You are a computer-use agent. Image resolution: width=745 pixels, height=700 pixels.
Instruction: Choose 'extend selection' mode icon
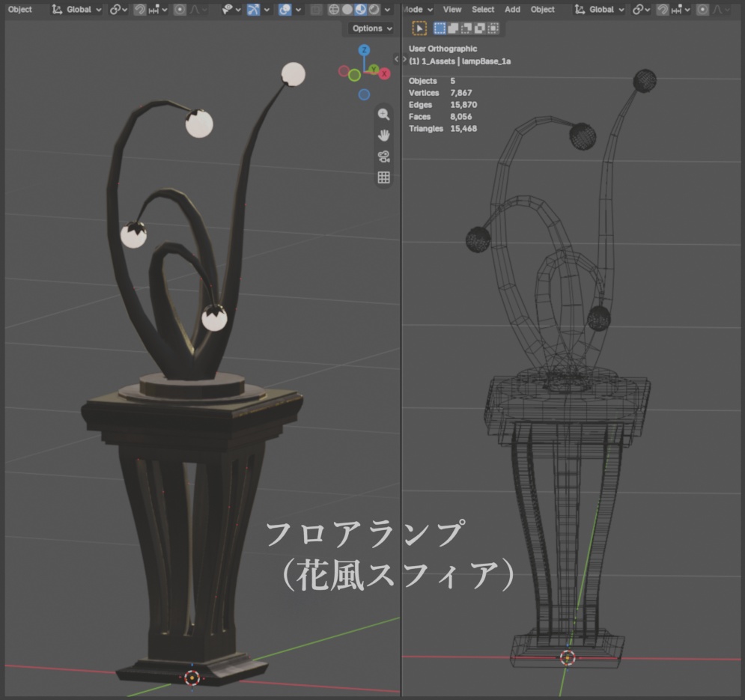(x=453, y=28)
